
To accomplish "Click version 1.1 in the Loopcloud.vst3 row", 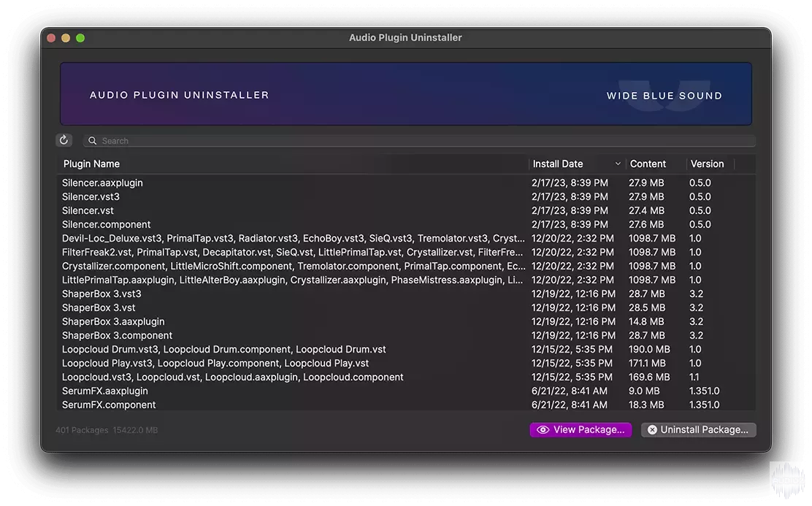I will [x=694, y=377].
